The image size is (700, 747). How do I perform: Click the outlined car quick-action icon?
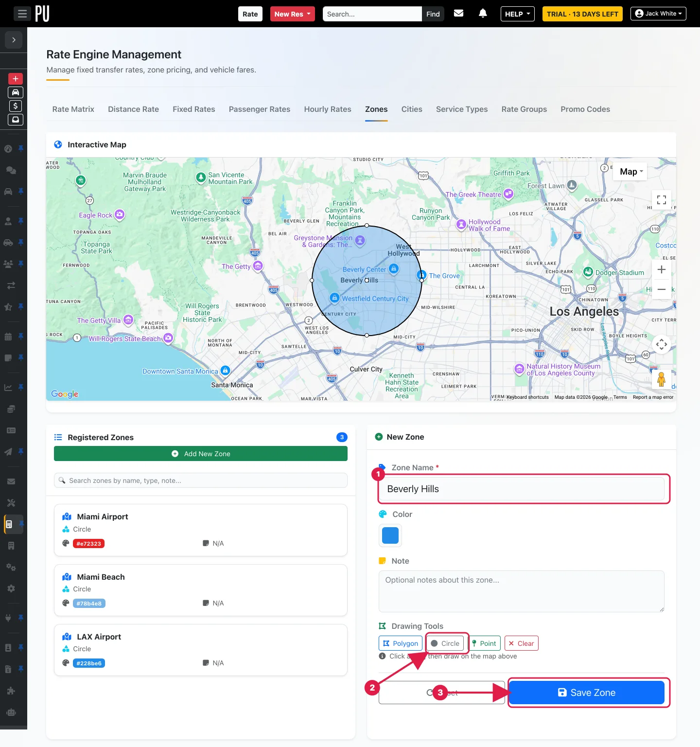[x=16, y=92]
